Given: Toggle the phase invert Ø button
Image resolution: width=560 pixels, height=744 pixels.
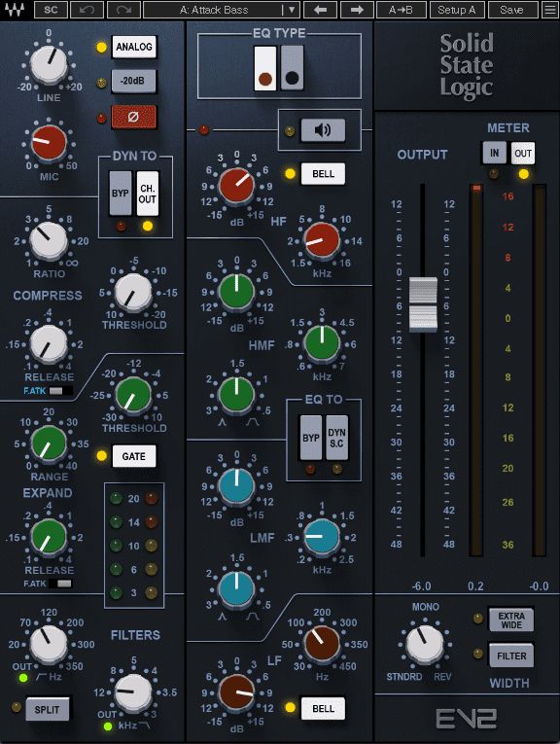Looking at the screenshot, I should tap(134, 117).
